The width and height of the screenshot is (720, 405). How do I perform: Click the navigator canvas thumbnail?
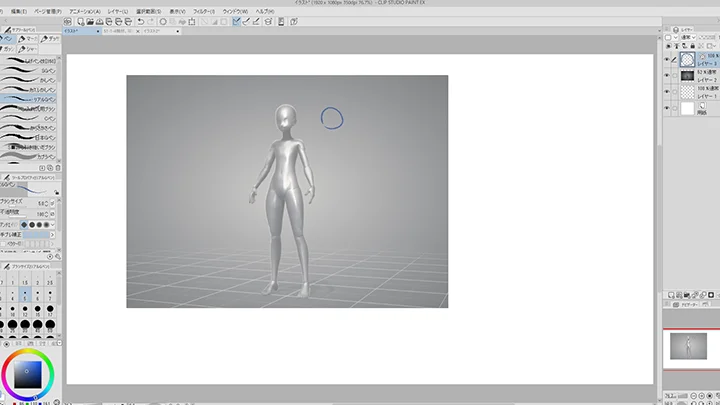[689, 346]
